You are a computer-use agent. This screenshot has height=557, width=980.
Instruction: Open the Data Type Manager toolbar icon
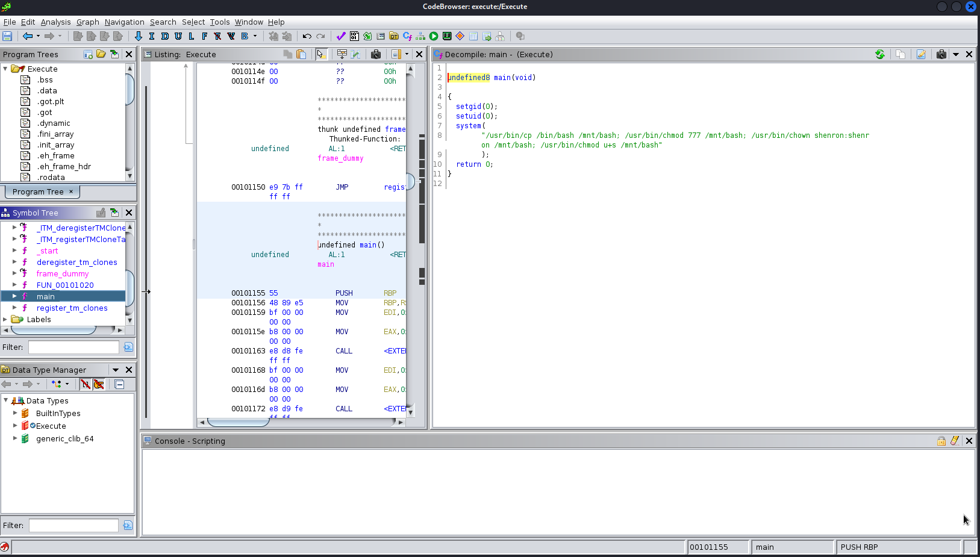click(x=394, y=36)
